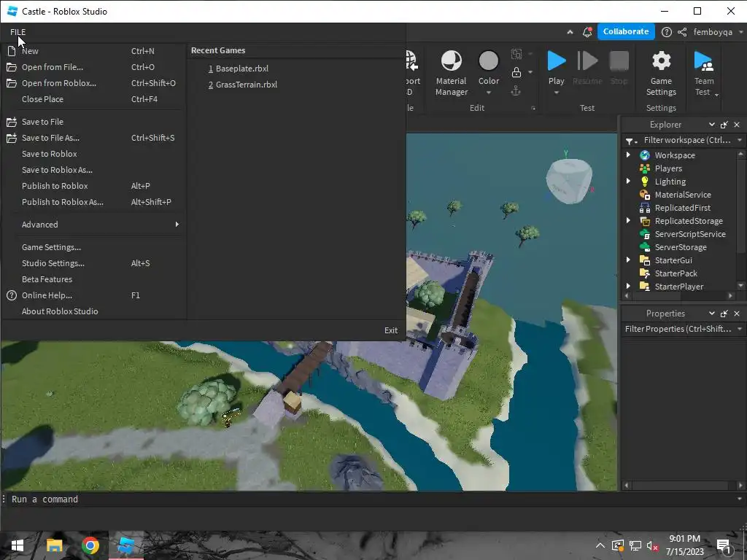Select ServerStorage in Explorer
This screenshot has height=560, width=747.
681,247
